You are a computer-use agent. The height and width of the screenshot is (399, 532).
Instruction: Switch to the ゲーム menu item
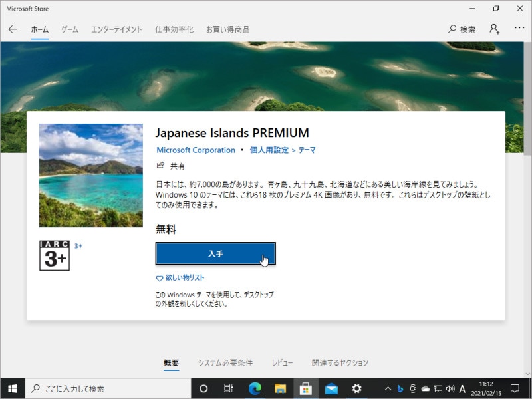click(70, 29)
